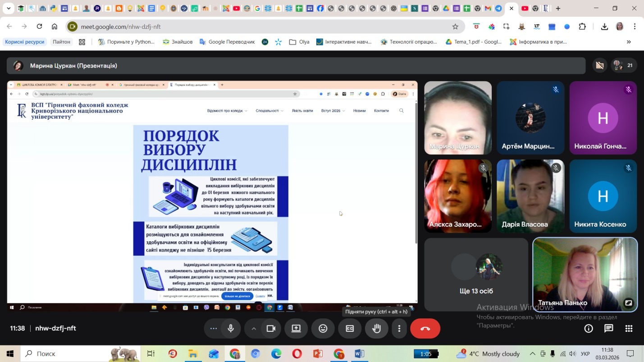Click the present screen button

click(296, 329)
